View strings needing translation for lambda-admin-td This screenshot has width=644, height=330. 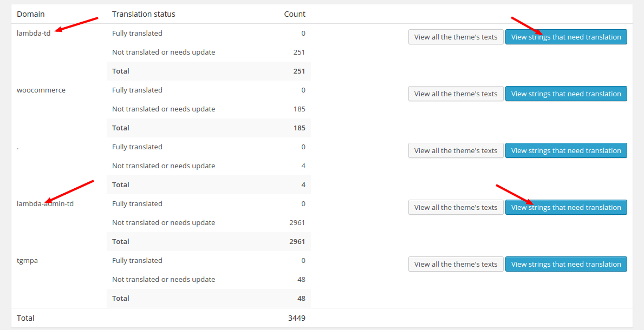tap(566, 207)
